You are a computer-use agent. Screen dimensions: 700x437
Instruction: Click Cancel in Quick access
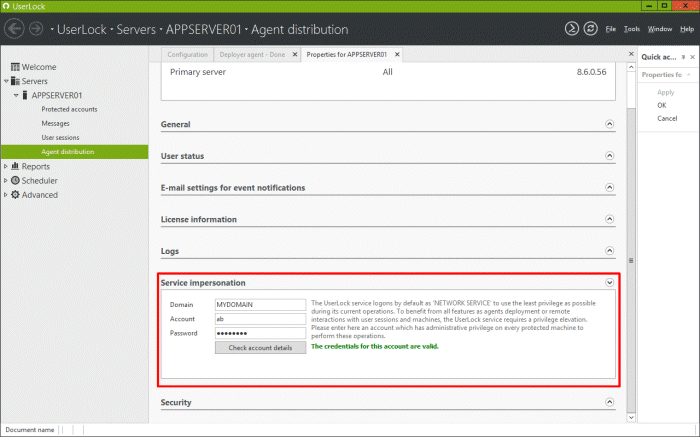(667, 118)
